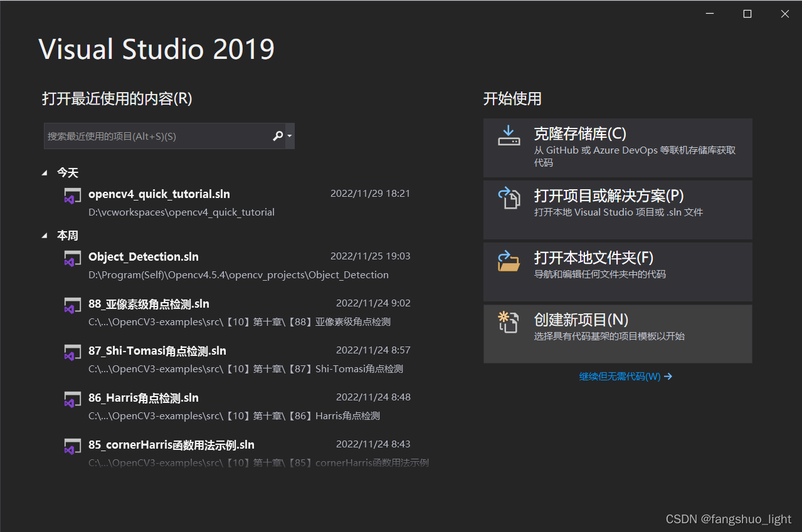Collapse the 今天 group
The width and height of the screenshot is (802, 532).
coord(45,173)
